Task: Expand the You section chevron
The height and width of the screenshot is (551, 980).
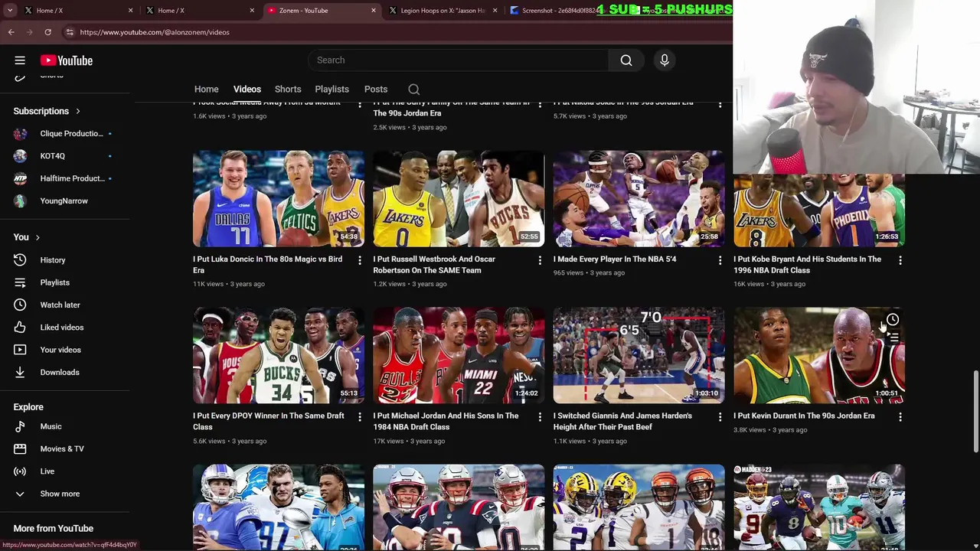Action: tap(37, 237)
